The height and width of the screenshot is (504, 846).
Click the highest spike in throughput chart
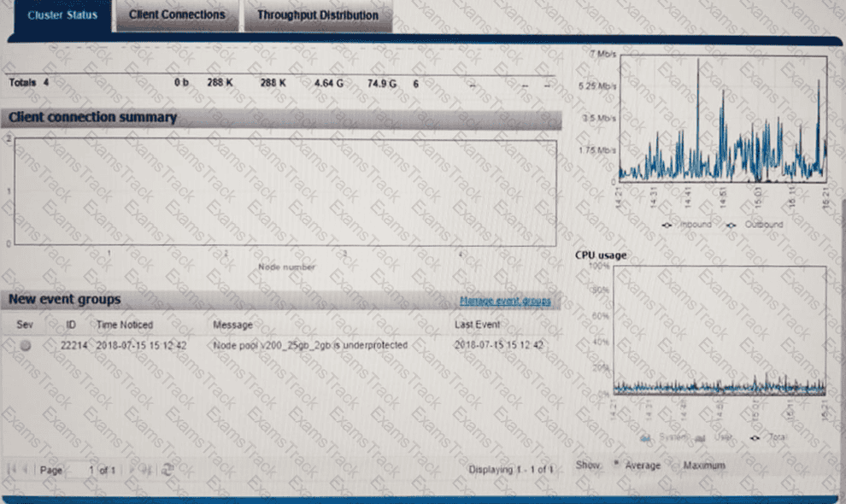pos(698,62)
